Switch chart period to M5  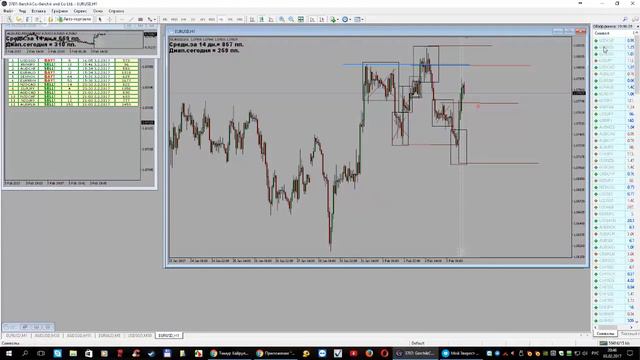coord(174,19)
